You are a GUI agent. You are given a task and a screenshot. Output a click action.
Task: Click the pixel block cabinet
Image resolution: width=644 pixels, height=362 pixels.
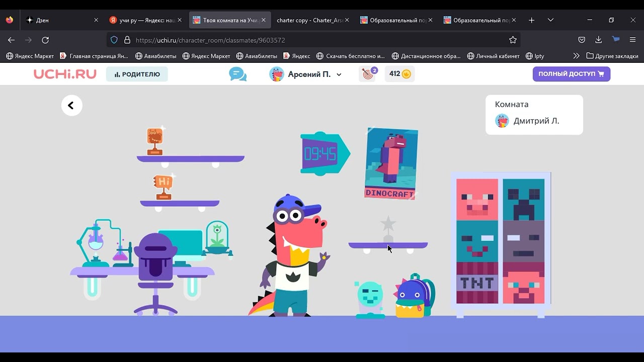[x=501, y=244]
